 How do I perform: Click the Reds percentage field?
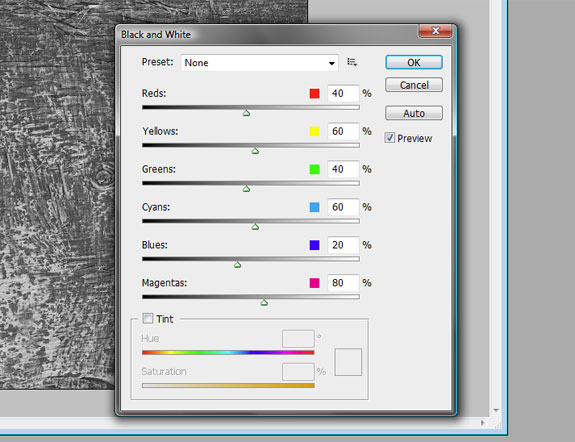[x=343, y=94]
